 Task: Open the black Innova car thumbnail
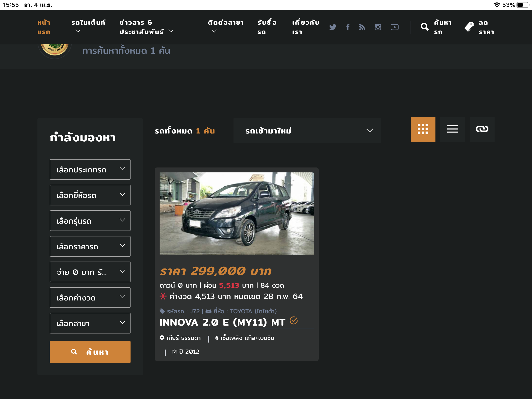pos(236,213)
